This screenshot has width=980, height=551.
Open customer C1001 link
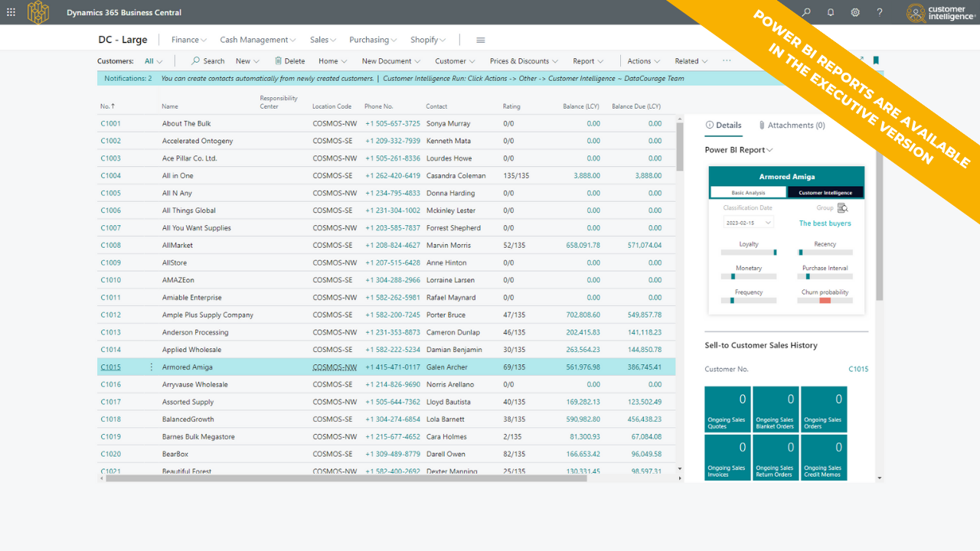[x=110, y=123]
